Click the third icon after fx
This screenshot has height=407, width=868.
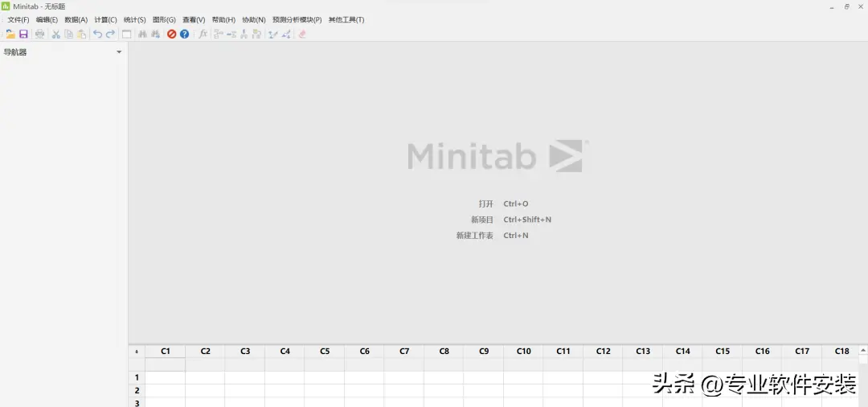click(244, 34)
